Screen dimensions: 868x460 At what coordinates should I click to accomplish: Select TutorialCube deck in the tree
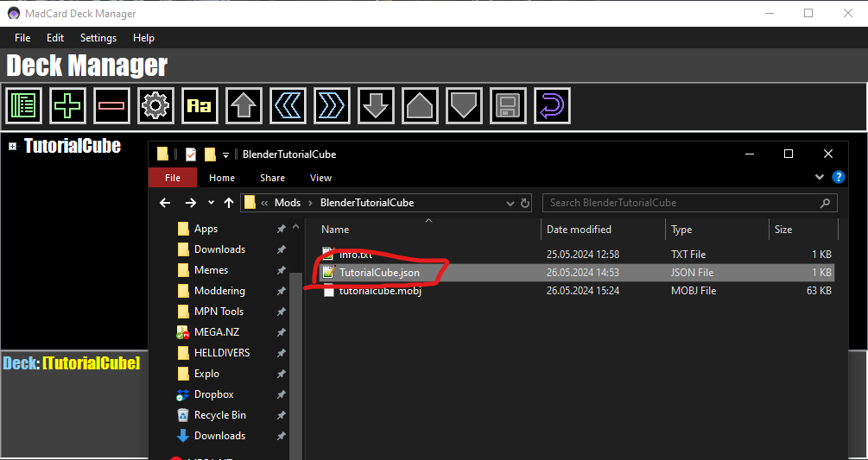point(73,145)
